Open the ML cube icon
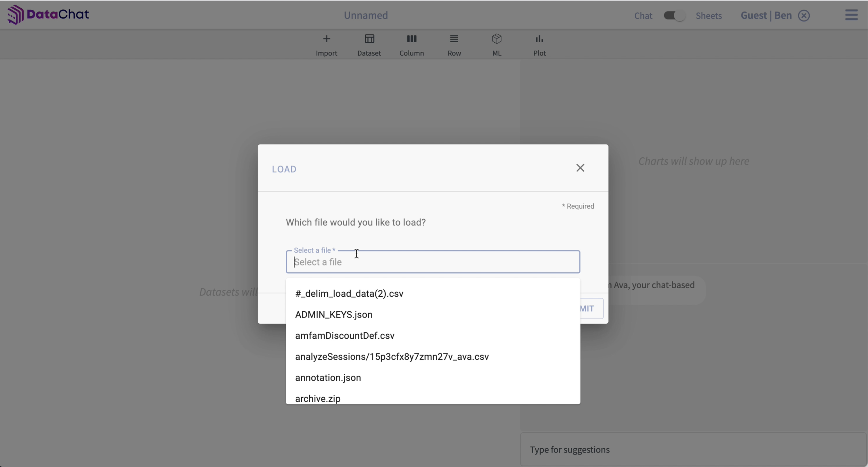This screenshot has width=868, height=467. point(496,39)
